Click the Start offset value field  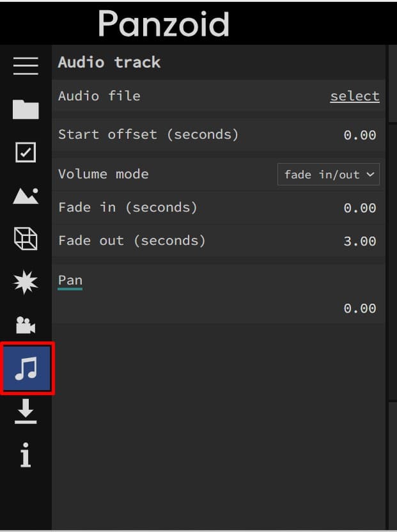(360, 135)
